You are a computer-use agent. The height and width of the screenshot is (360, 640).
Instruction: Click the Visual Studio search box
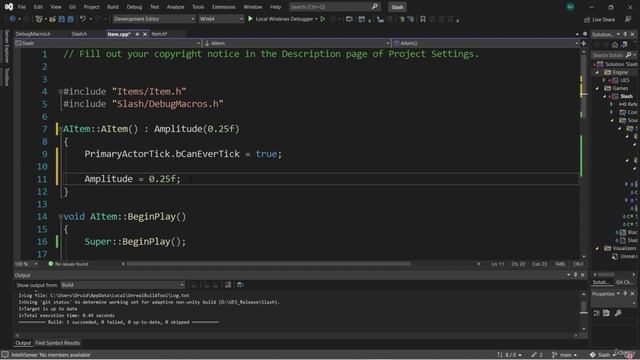(x=334, y=7)
